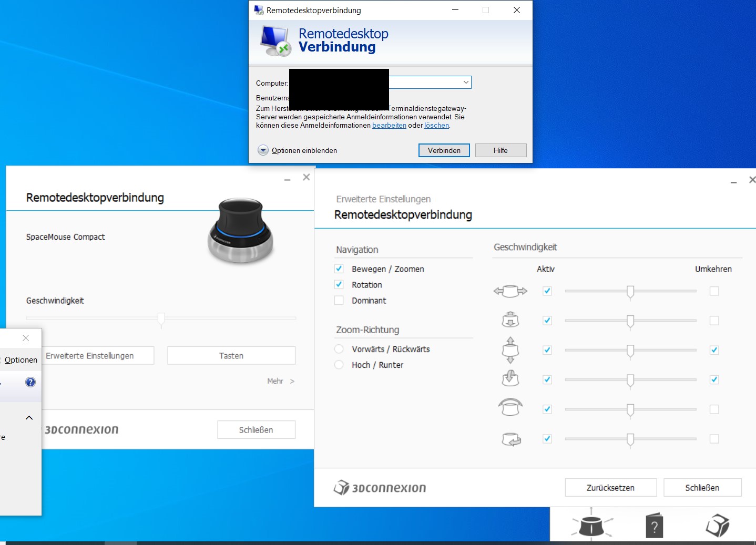Minimize the SpaceMouse Compact panel

click(x=288, y=180)
